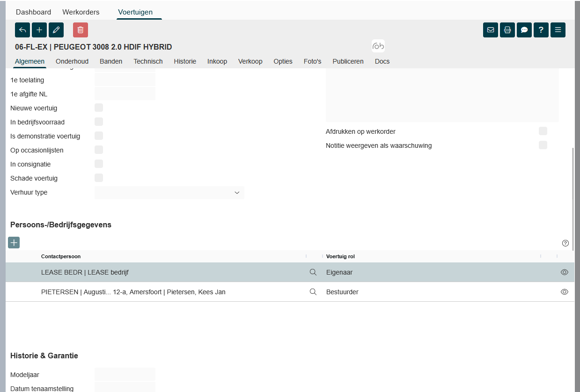Open the hamburger menu icon
This screenshot has height=392, width=580.
point(558,30)
